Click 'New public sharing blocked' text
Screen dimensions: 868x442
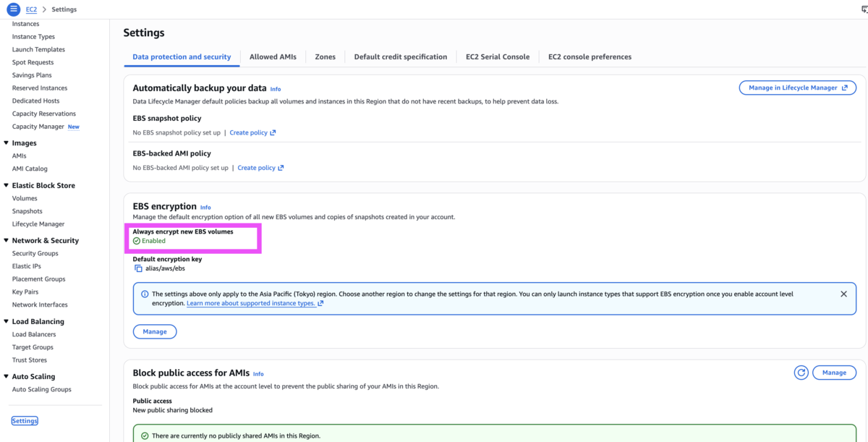pyautogui.click(x=172, y=410)
